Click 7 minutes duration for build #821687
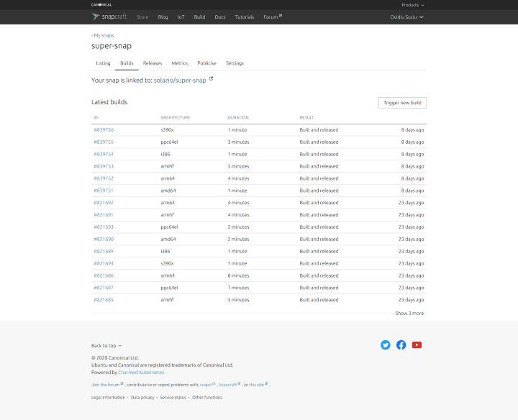The width and height of the screenshot is (518, 420). pos(238,288)
